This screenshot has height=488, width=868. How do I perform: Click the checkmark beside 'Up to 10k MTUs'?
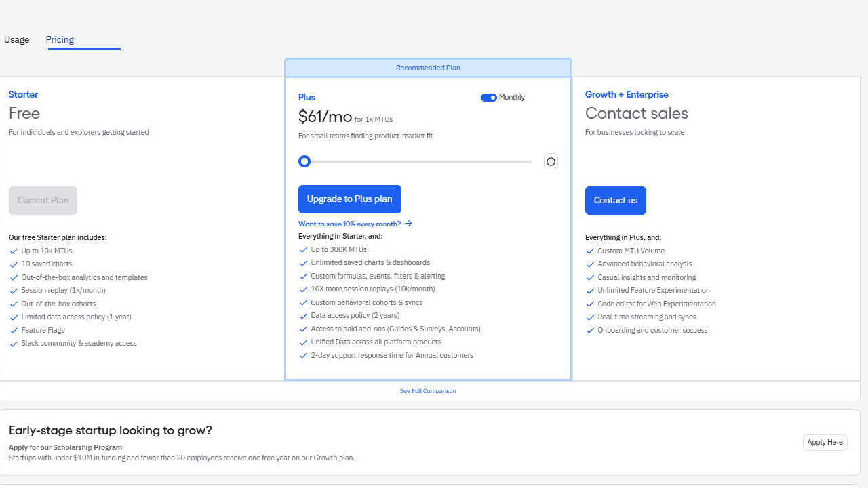[14, 251]
